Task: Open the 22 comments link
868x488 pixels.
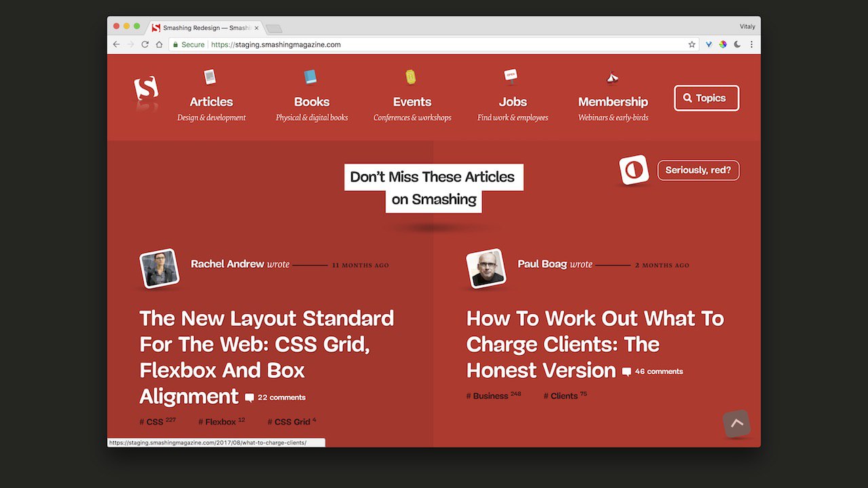Action: (275, 398)
